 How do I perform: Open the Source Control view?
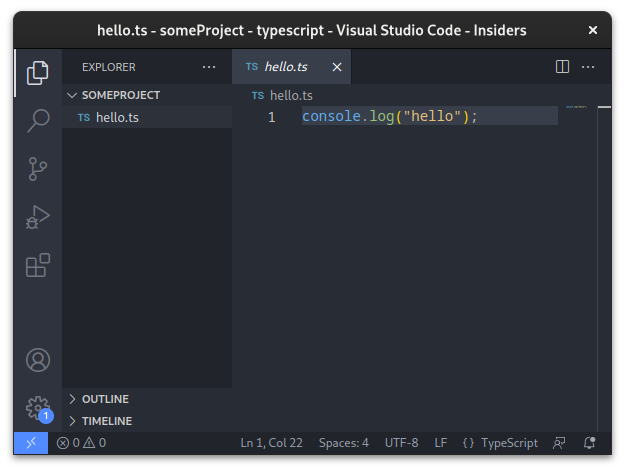click(38, 169)
